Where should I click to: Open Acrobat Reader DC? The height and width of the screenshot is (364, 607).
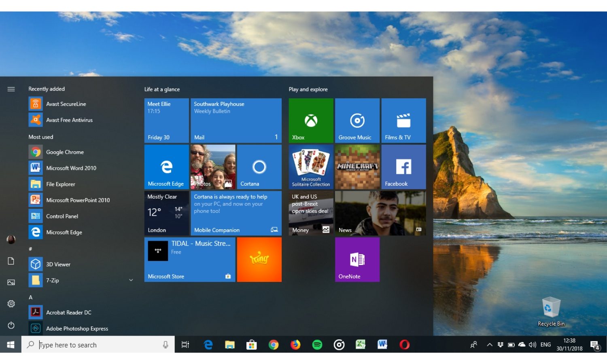click(81, 312)
